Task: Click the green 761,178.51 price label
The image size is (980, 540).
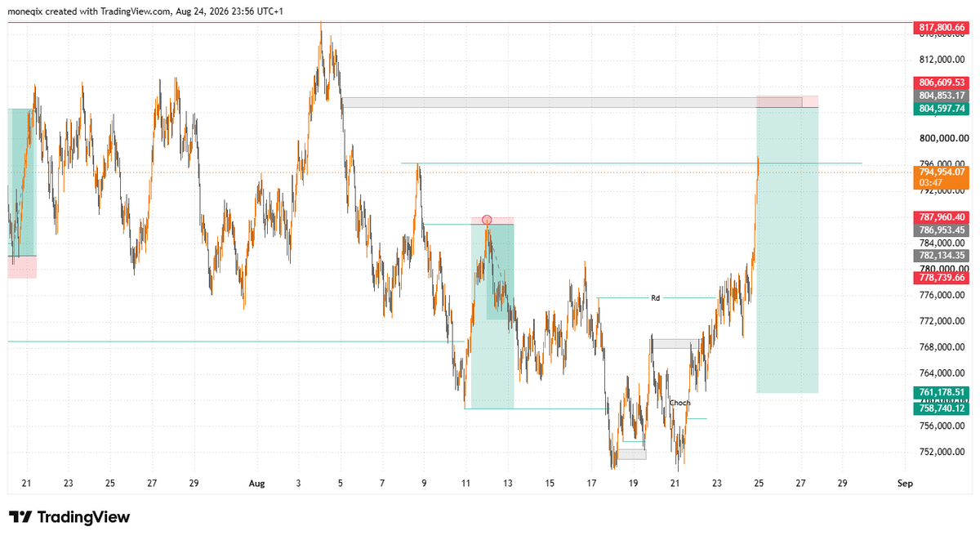Action: coord(942,393)
